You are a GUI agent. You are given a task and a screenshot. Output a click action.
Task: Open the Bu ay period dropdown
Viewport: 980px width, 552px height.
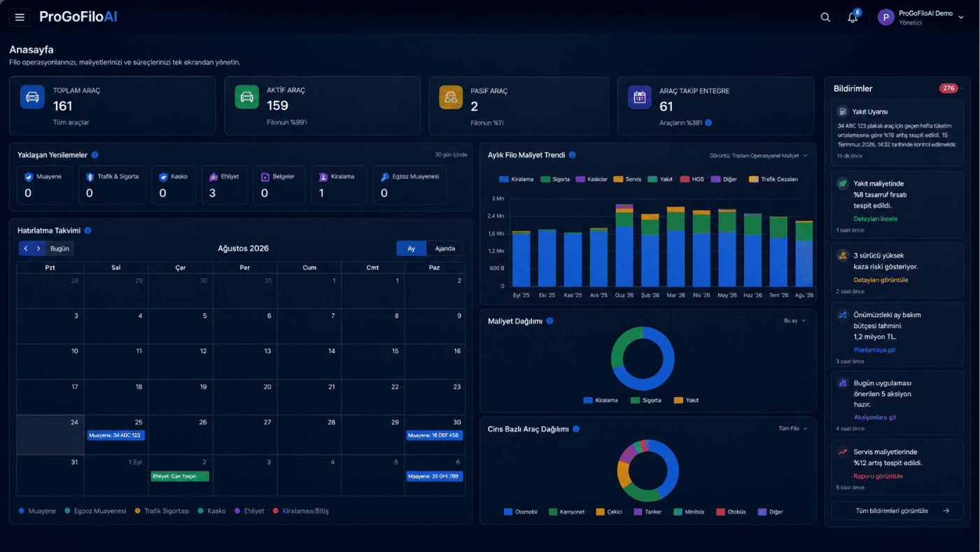794,321
